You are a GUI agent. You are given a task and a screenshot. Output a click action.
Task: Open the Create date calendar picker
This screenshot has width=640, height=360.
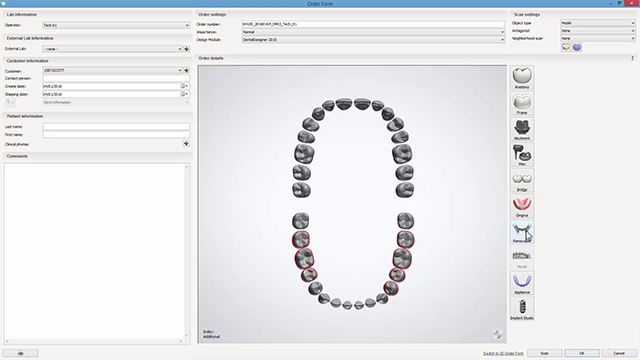tap(184, 86)
